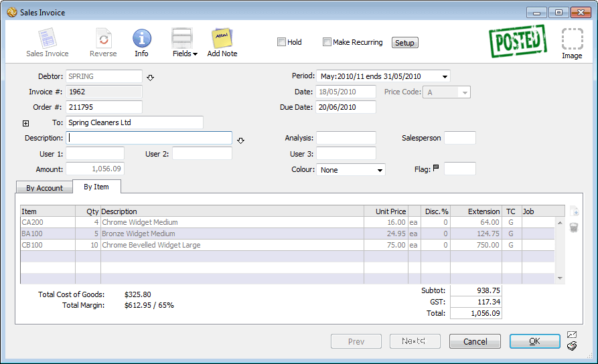Click the To field with Spring Cleaners Ltd

point(135,122)
